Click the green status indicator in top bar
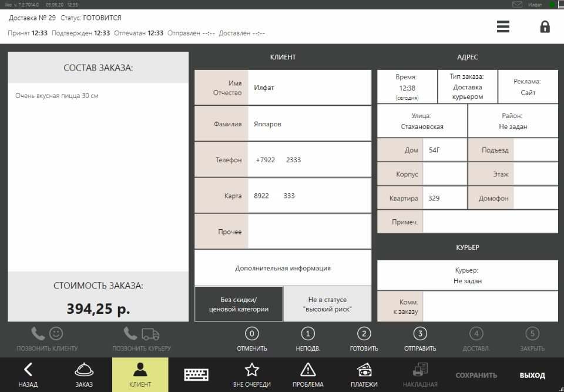This screenshot has width=564, height=392. [552, 5]
